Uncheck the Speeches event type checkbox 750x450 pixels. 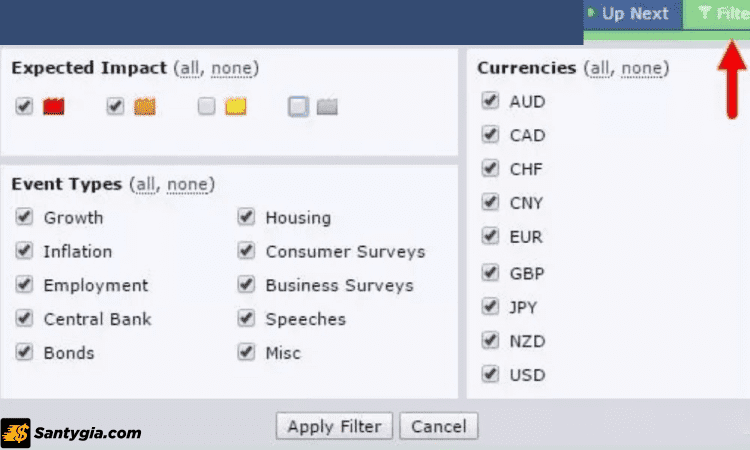pyautogui.click(x=246, y=318)
